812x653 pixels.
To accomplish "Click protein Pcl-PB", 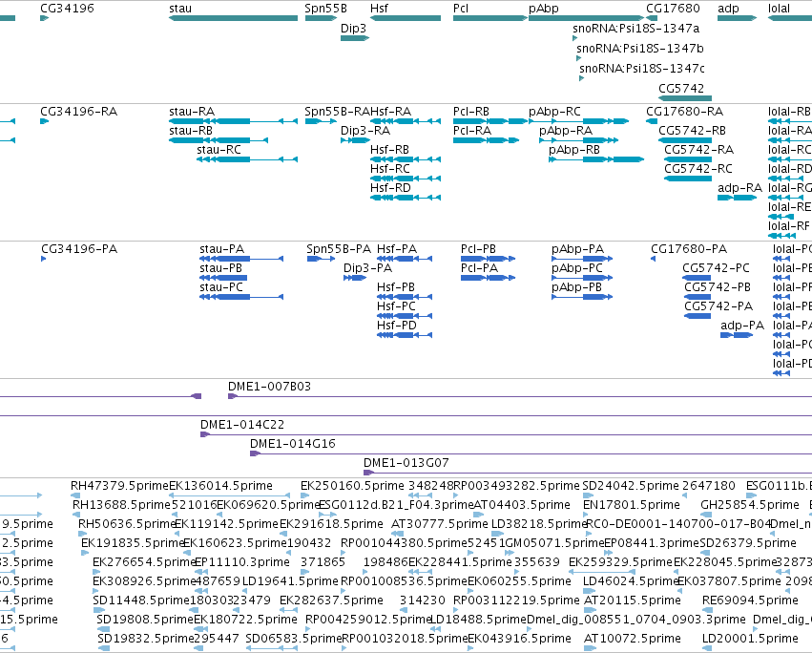I will pyautogui.click(x=478, y=249).
